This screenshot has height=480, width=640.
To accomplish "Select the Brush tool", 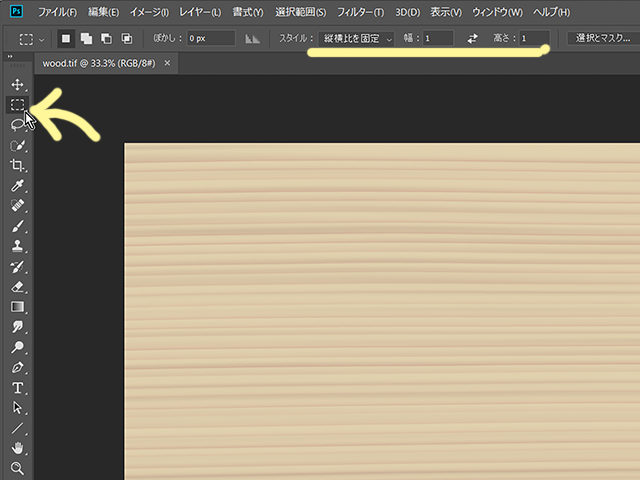I will (x=17, y=226).
